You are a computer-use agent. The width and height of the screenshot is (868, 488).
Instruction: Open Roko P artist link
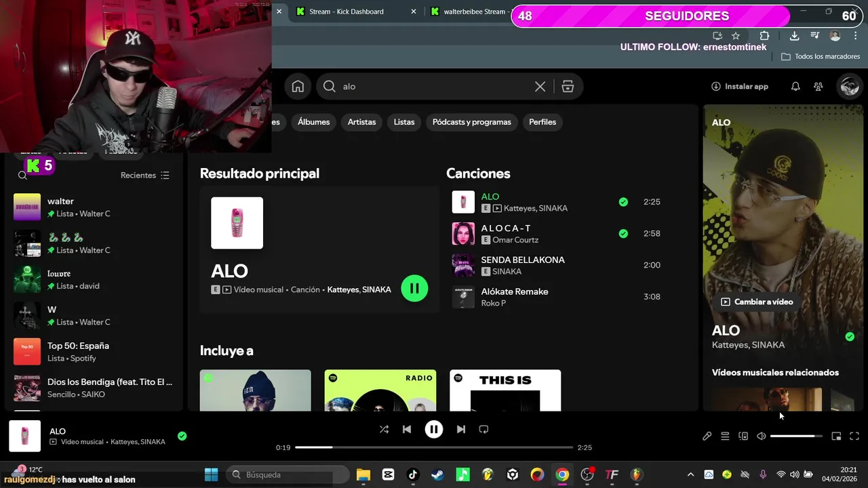coord(494,303)
